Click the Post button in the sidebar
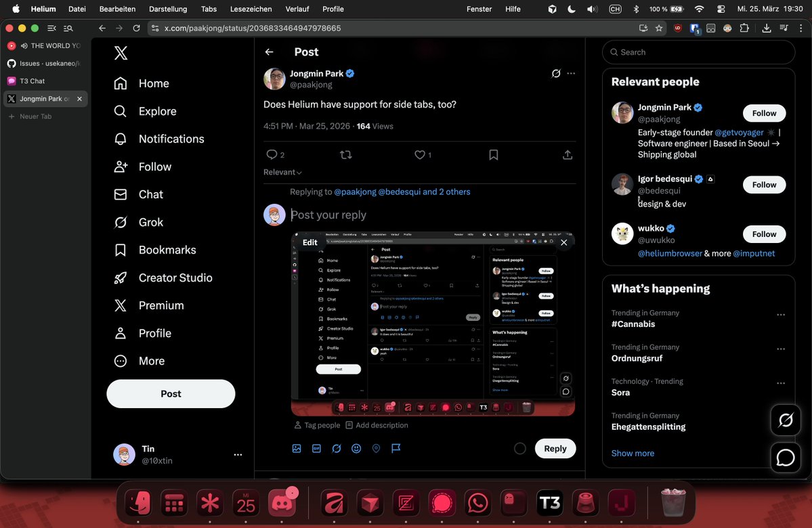 pyautogui.click(x=171, y=394)
